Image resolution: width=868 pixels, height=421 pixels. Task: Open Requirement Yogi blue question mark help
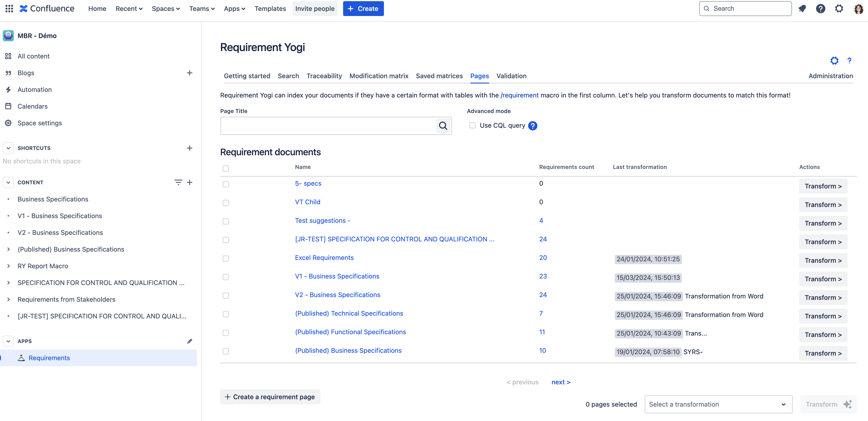(849, 61)
